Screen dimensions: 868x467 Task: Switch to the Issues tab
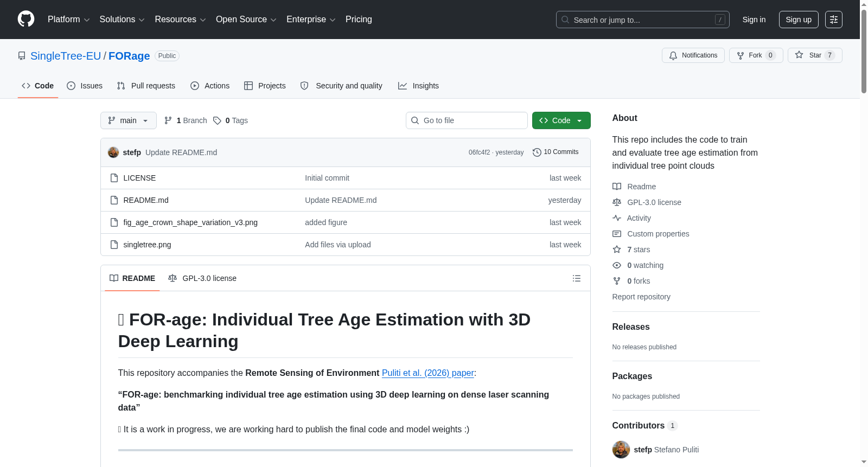pyautogui.click(x=85, y=86)
